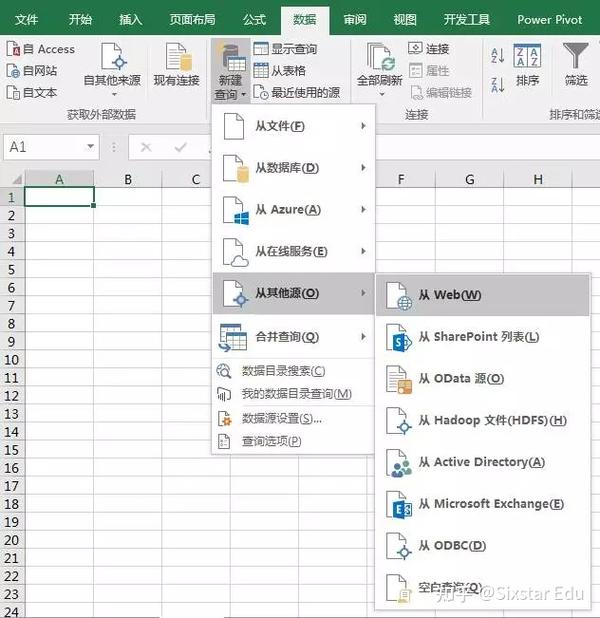
Task: Switch to the 文件 tab
Action: pyautogui.click(x=26, y=19)
